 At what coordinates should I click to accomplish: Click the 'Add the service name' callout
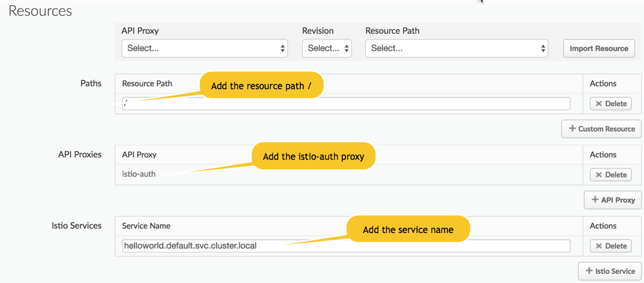coord(408,230)
